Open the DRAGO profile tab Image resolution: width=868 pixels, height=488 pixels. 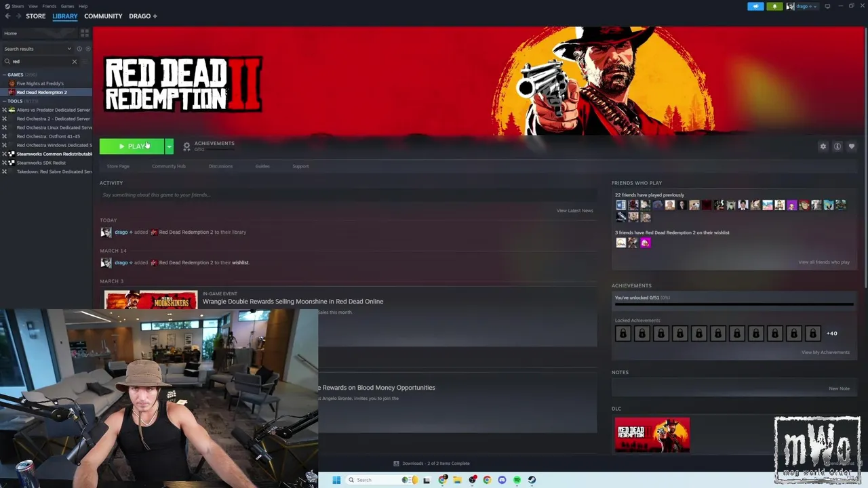142,16
